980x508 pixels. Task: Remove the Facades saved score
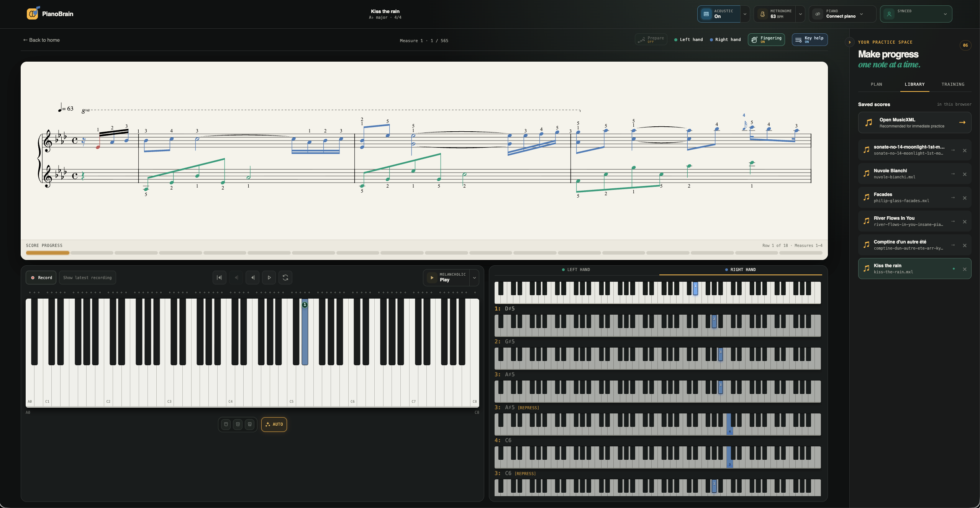tap(965, 198)
